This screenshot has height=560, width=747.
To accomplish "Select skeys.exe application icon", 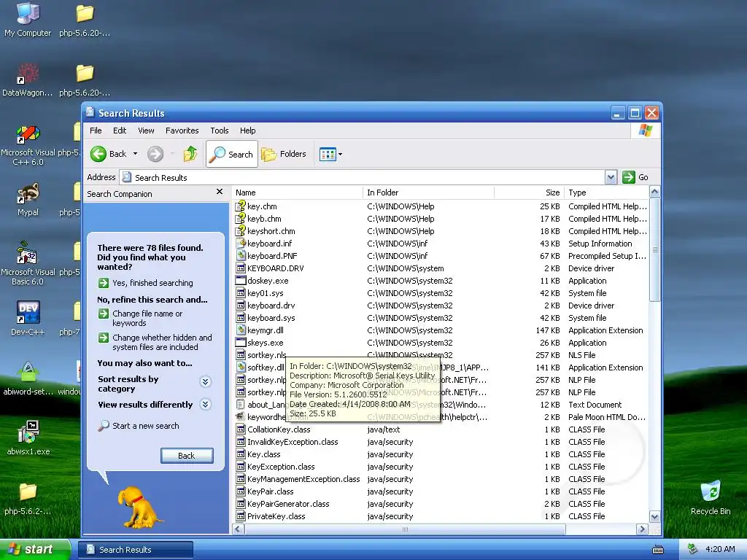I will coord(241,343).
